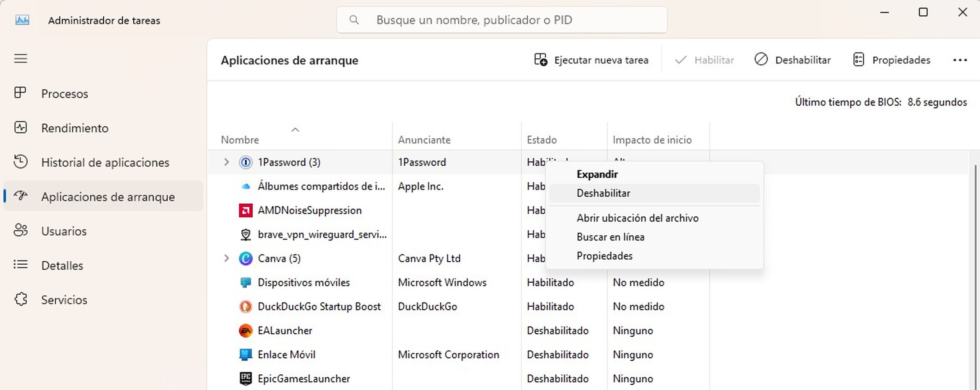Click the Dispositivos móviles icon
This screenshot has width=980, height=390.
pos(246,283)
